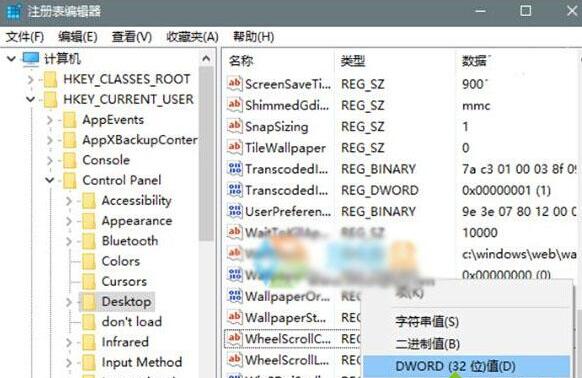
Task: Click the ShimmedGdi... string value icon
Action: pos(235,105)
